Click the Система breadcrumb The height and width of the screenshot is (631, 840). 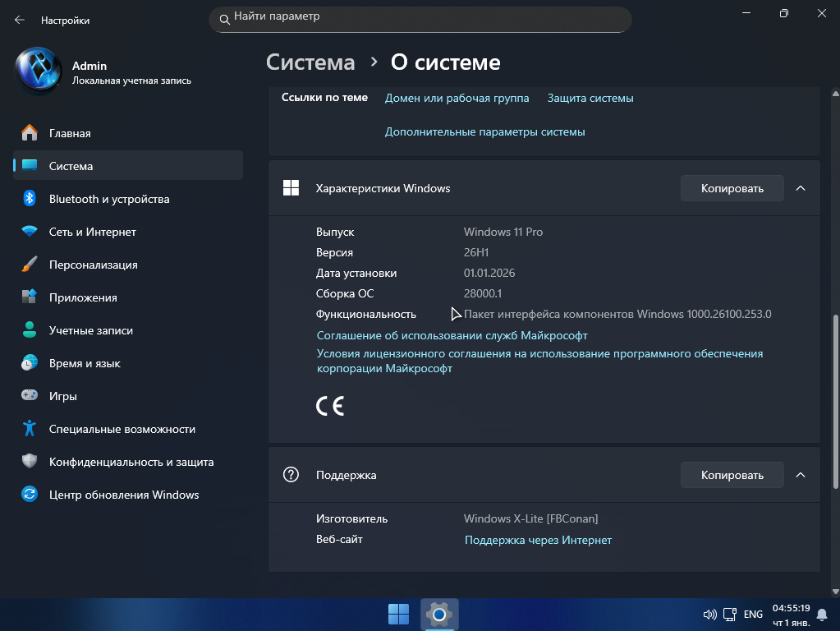pos(310,62)
